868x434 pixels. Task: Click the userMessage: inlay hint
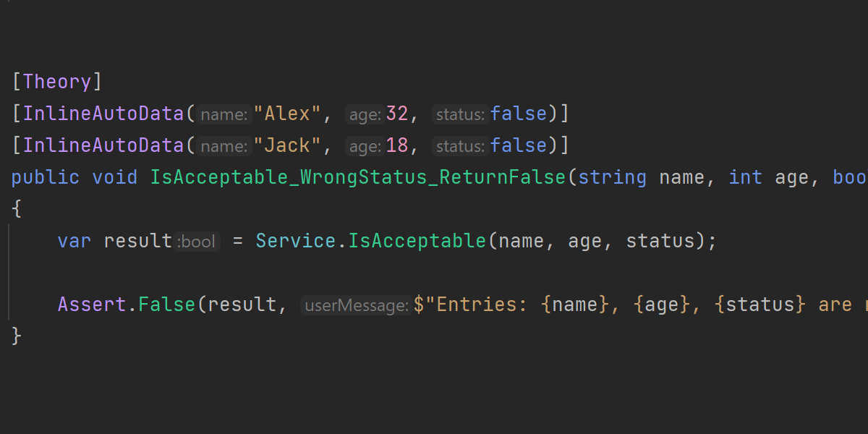click(357, 305)
